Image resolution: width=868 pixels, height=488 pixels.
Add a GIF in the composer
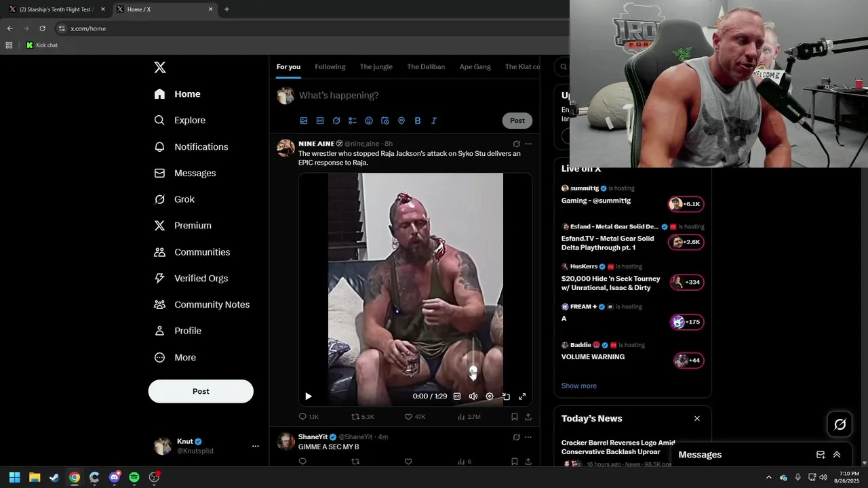[x=320, y=121]
